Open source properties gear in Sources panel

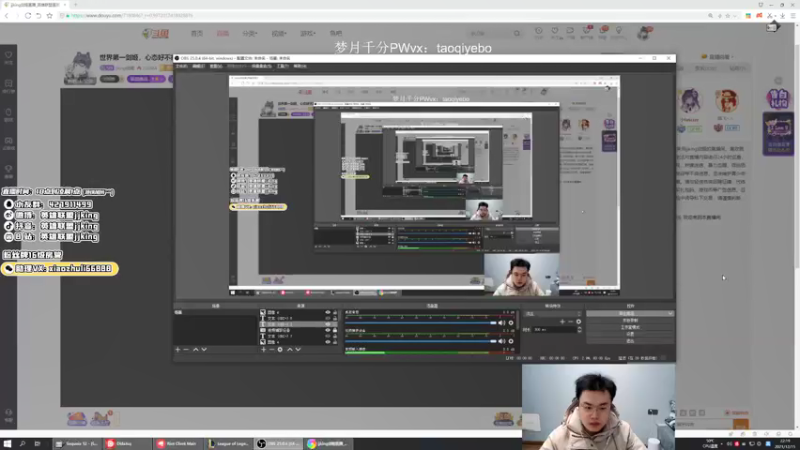pos(280,349)
